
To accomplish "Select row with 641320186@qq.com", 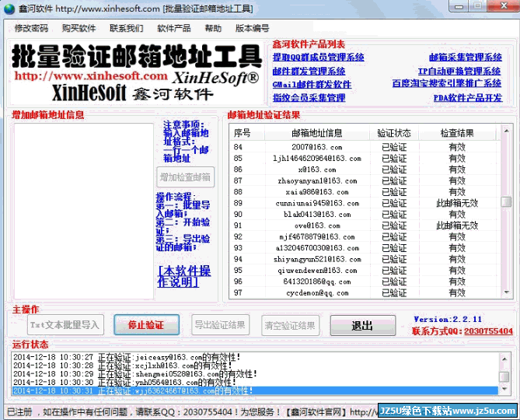I will click(365, 282).
